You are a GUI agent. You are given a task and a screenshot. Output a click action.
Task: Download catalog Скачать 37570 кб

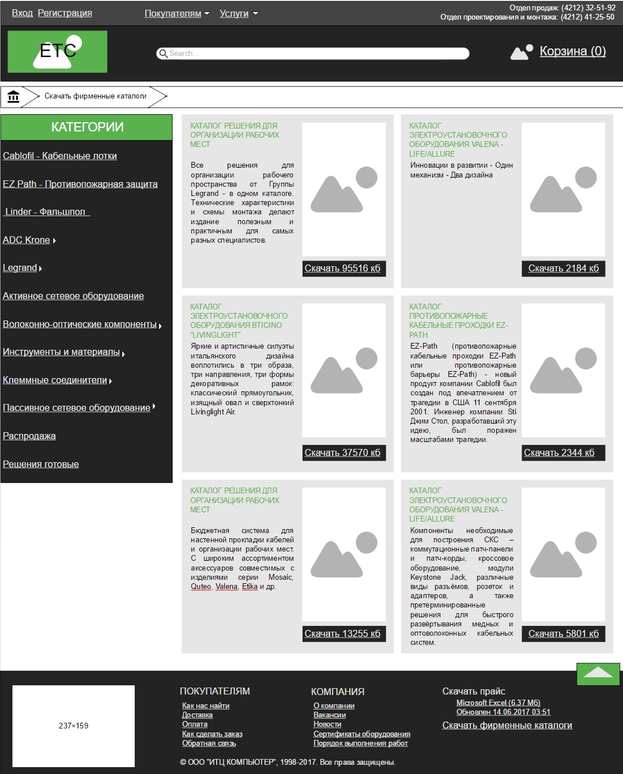pyautogui.click(x=342, y=453)
